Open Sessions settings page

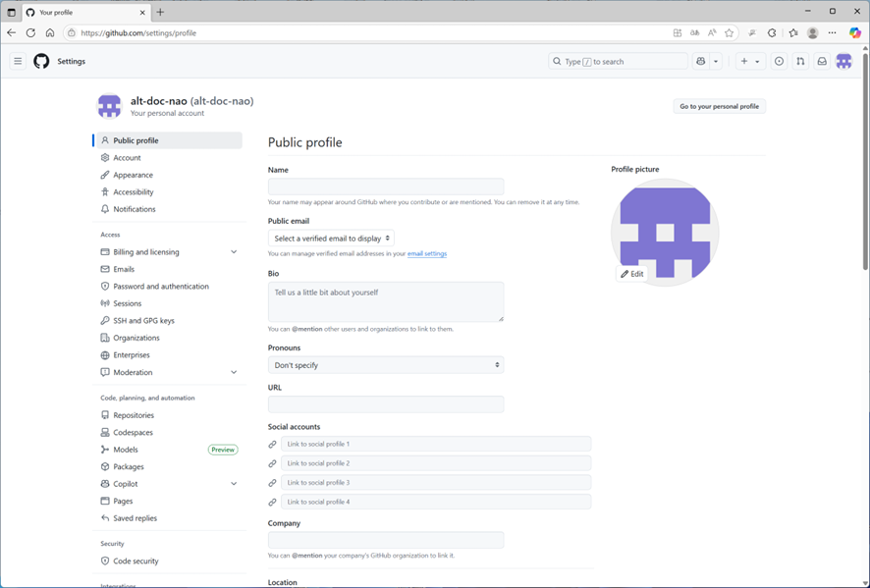[x=169, y=303]
